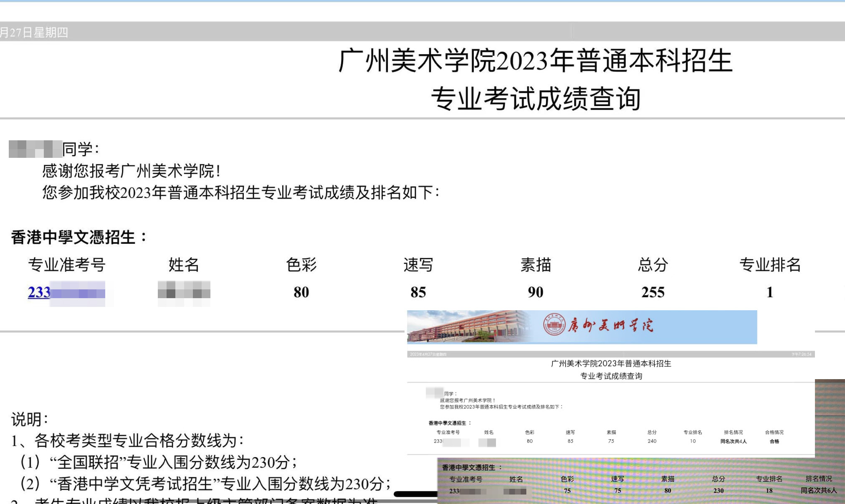This screenshot has height=504, width=845.
Task: Click the 总分 value 255
Action: (653, 292)
